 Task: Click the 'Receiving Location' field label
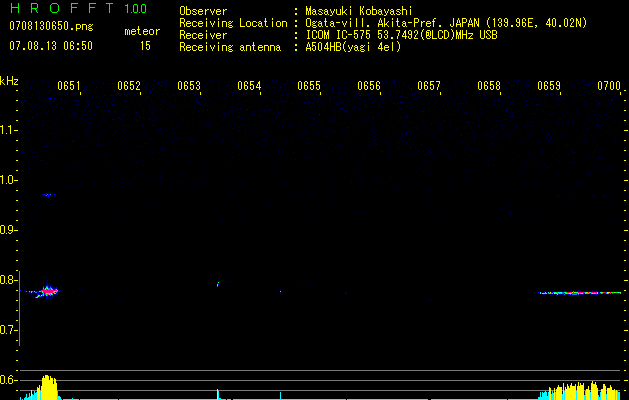coord(233,23)
